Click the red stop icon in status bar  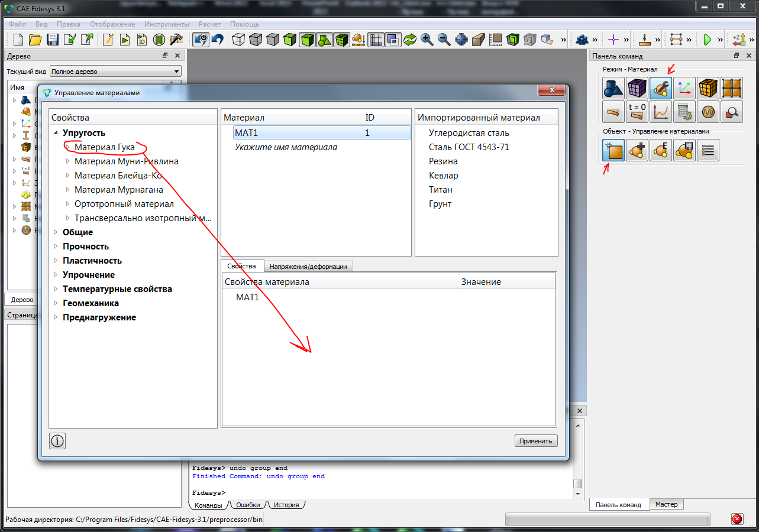tap(737, 519)
